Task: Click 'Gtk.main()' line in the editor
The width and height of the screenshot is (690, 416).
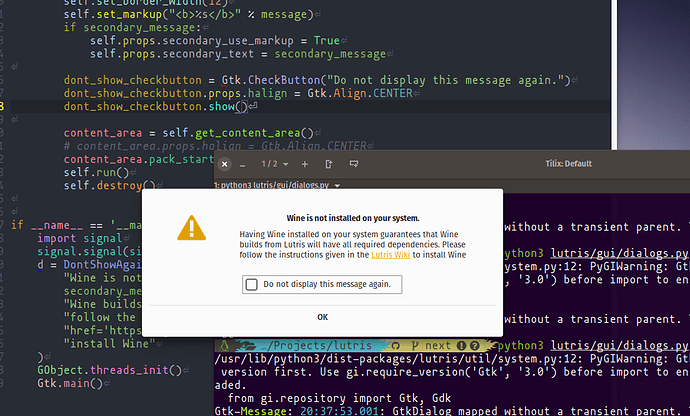Action: 70,383
